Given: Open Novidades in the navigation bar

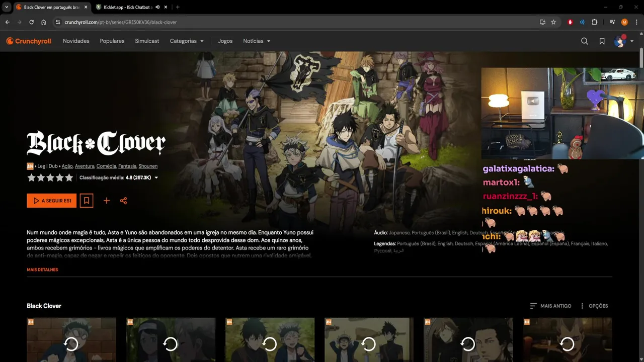Looking at the screenshot, I should coord(76,41).
